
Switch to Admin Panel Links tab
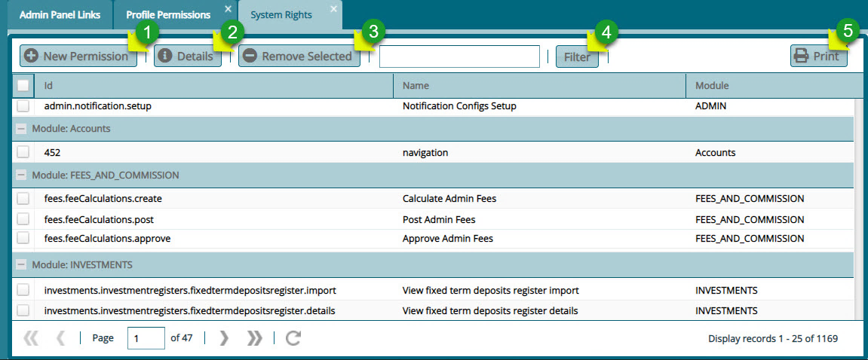[x=60, y=15]
